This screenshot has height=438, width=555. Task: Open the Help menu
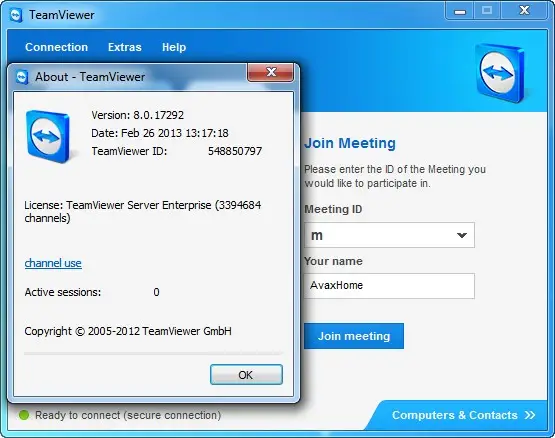pyautogui.click(x=174, y=47)
